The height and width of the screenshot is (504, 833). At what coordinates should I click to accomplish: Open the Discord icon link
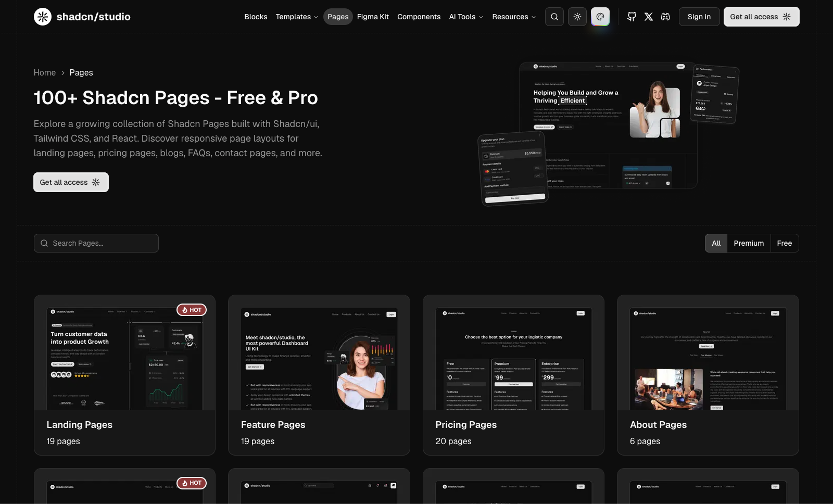[665, 17]
